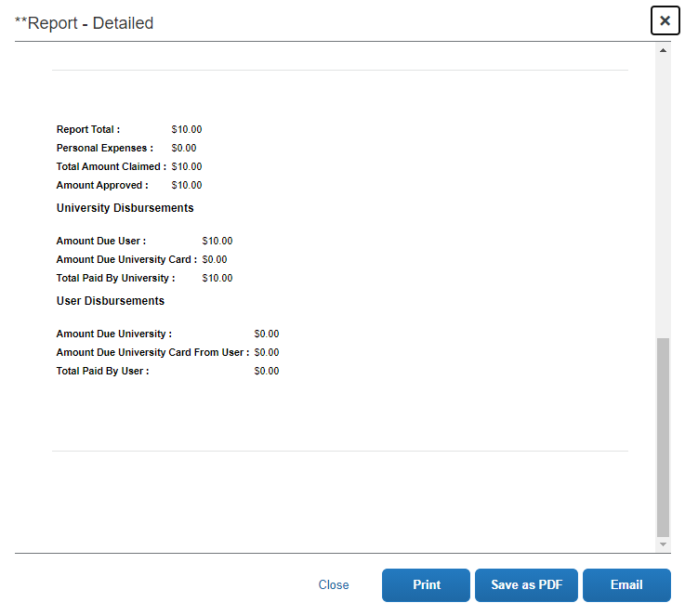The width and height of the screenshot is (685, 616).
Task: Click the Total Amount Claimed label
Action: (x=111, y=167)
